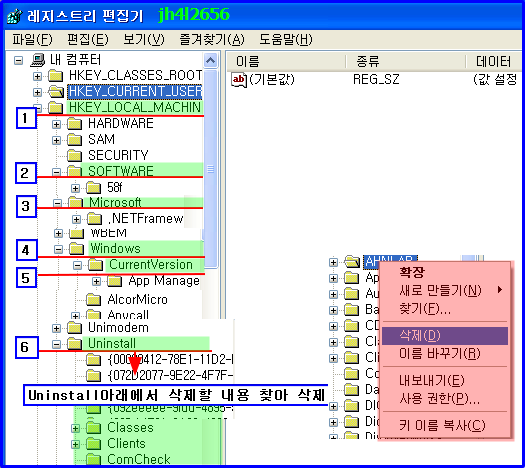The image size is (525, 468).
Task: Choose 사용 권한(P)... in the context menu
Action: 445,398
